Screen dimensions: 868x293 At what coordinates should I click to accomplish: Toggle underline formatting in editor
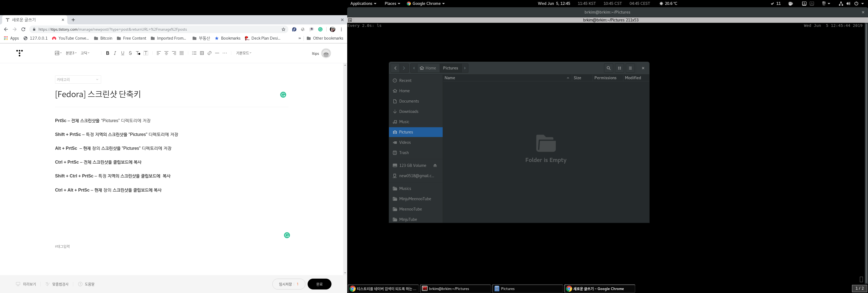(123, 53)
